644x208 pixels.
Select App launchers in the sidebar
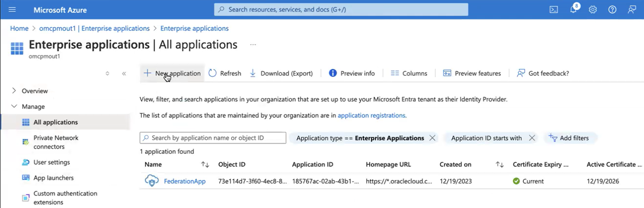[x=53, y=178]
